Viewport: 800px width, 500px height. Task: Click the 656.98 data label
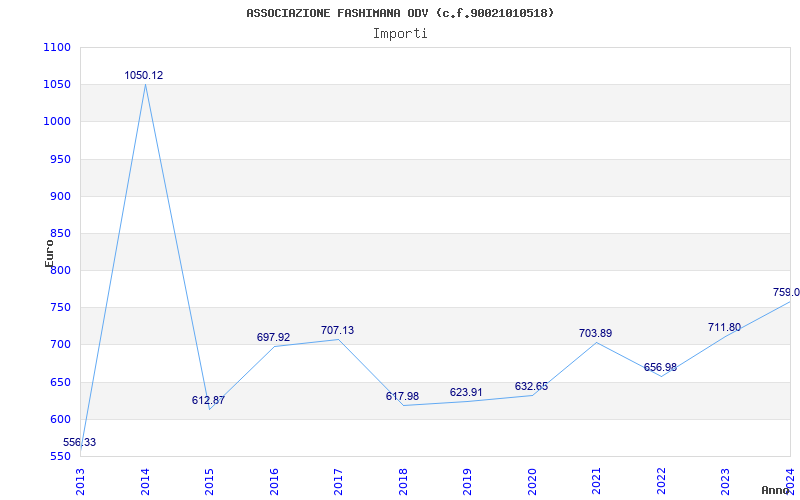[x=660, y=367]
